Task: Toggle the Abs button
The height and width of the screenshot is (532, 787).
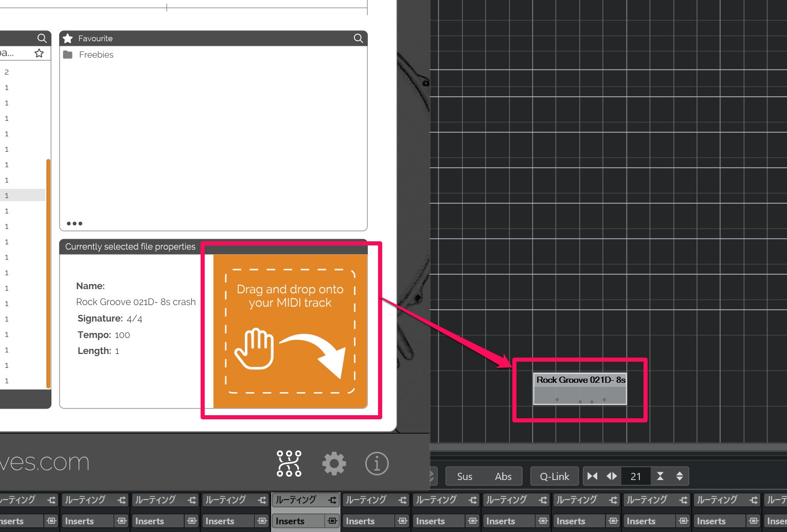Action: point(503,476)
